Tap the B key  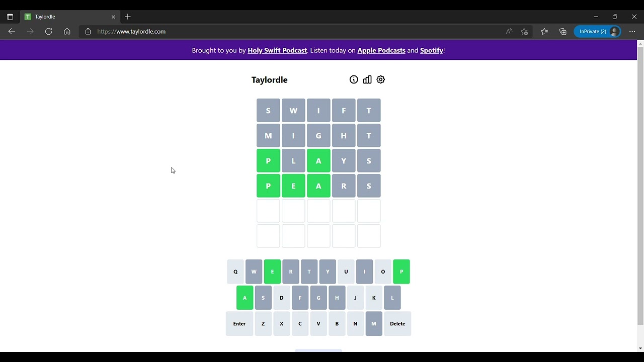[x=337, y=324]
